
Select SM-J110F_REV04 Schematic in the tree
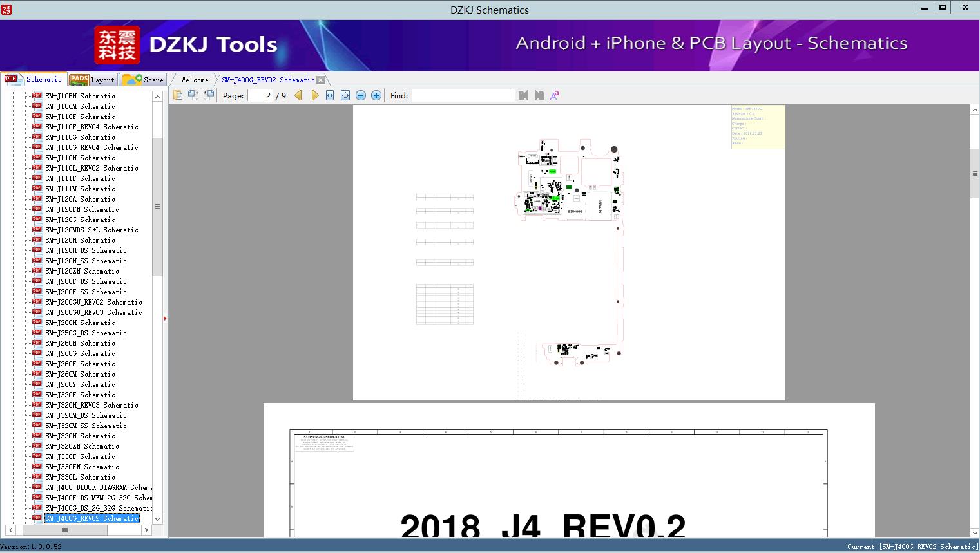91,127
